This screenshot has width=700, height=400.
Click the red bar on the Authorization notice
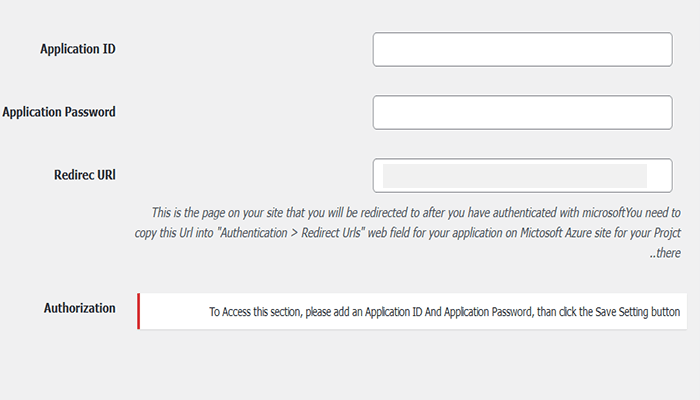[x=139, y=311]
